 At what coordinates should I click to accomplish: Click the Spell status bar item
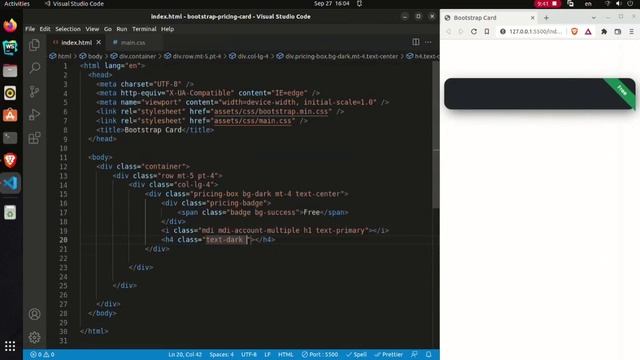click(x=356, y=354)
